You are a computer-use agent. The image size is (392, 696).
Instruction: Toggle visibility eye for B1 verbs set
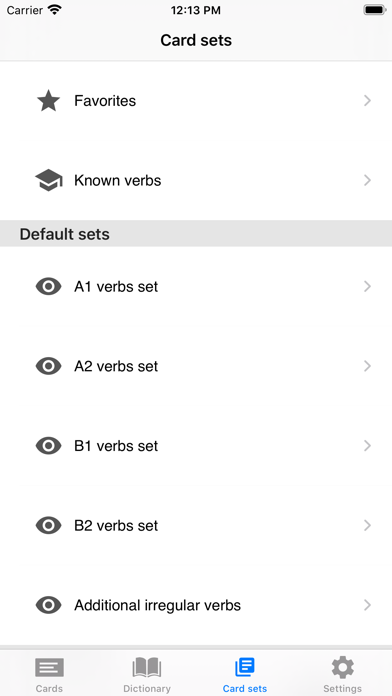48,446
